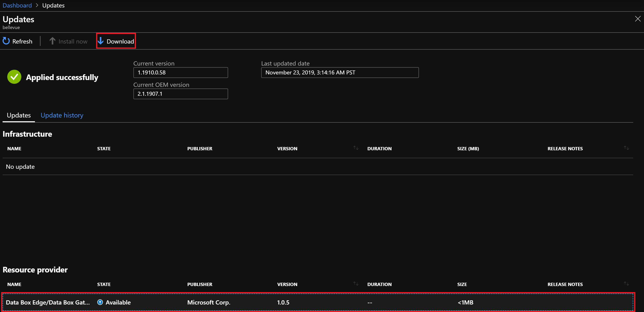The width and height of the screenshot is (644, 312).
Task: Click the Download button in toolbar
Action: click(x=116, y=41)
